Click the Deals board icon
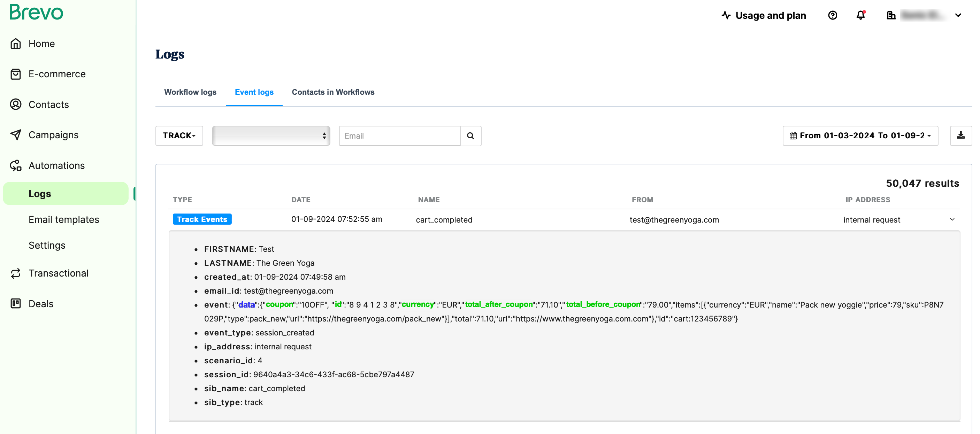Image resolution: width=980 pixels, height=434 pixels. (16, 304)
